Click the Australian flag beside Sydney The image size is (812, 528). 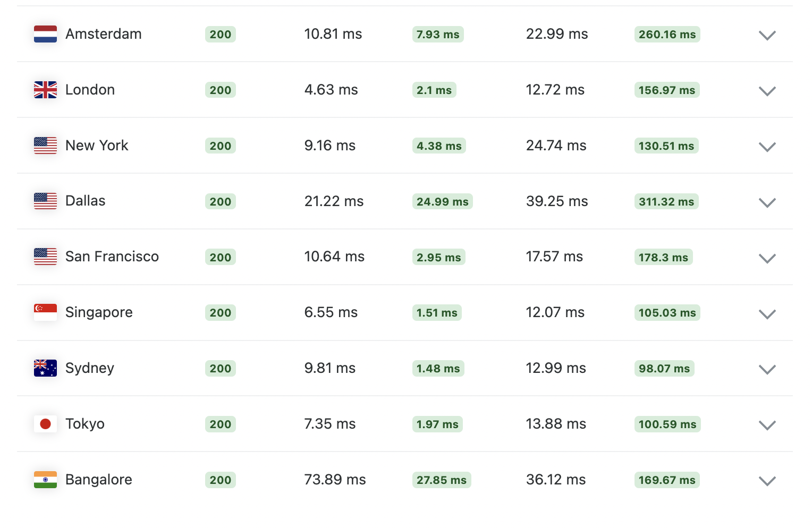45,368
